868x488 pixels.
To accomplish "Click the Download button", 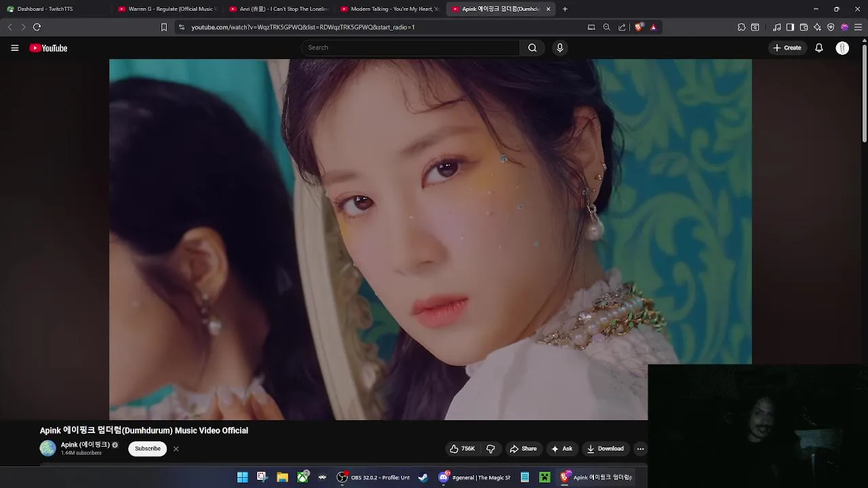I will click(605, 449).
